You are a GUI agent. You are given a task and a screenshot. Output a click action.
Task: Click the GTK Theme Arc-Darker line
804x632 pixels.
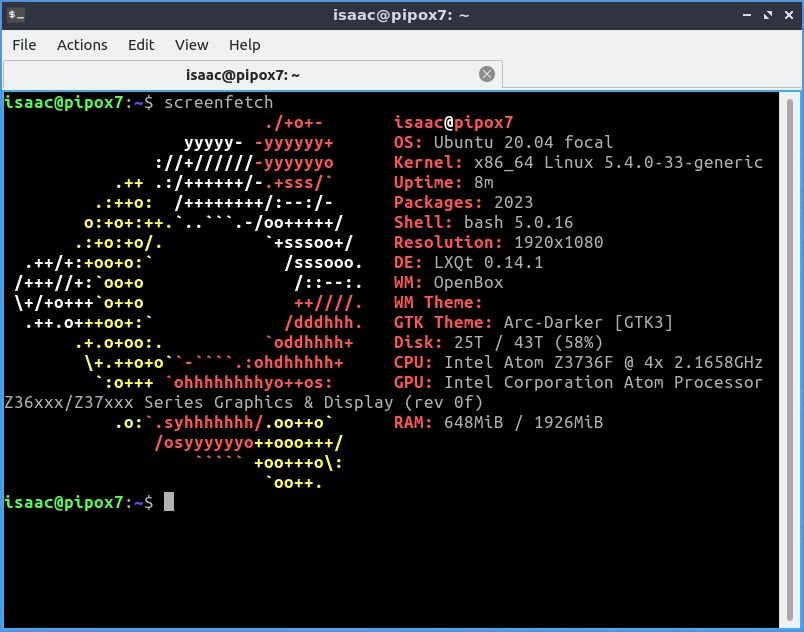(x=533, y=322)
